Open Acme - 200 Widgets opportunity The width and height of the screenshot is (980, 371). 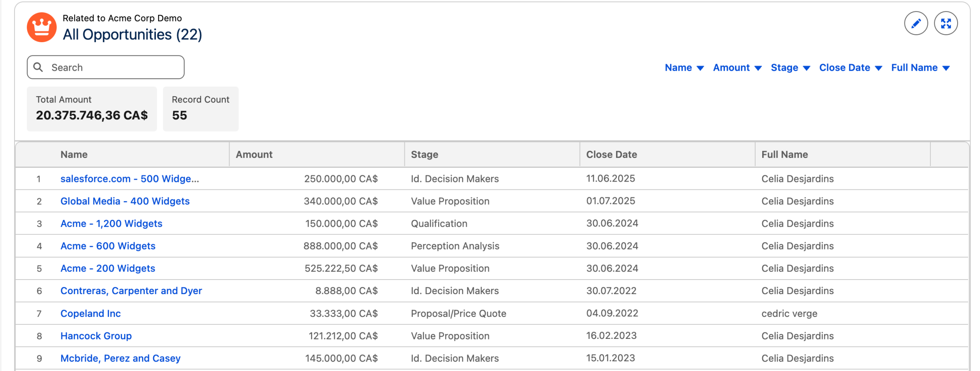click(108, 269)
